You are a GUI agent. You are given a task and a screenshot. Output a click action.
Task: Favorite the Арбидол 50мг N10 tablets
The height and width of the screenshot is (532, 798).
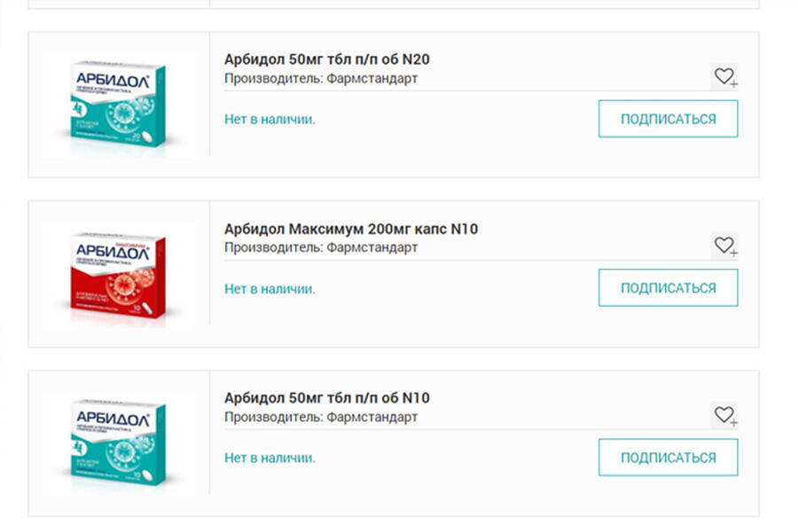tap(724, 414)
